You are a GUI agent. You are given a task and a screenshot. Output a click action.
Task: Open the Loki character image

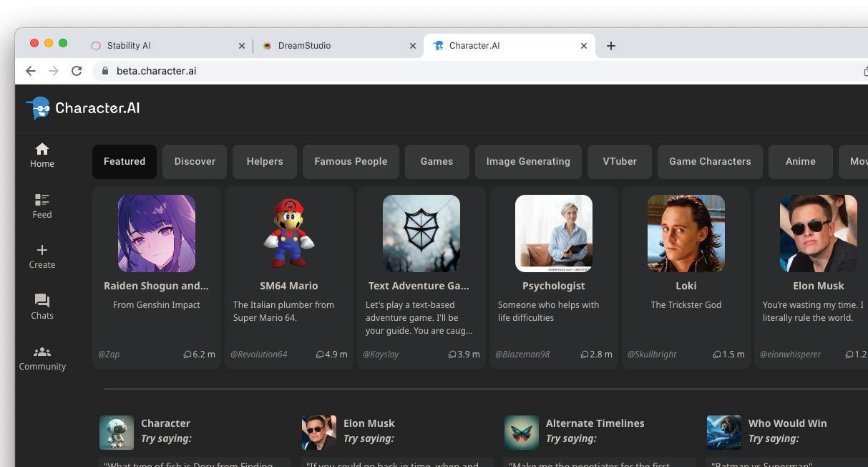686,233
